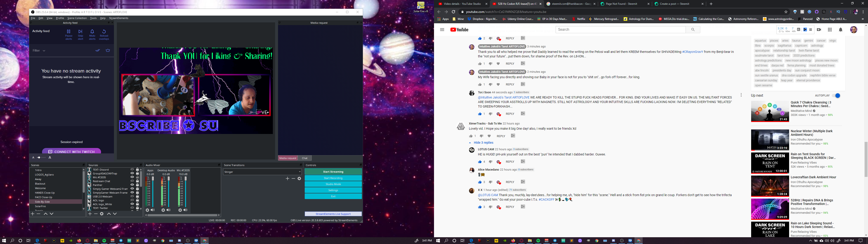
Task: Remove the selected scene with the minus icon
Action: pos(38,214)
